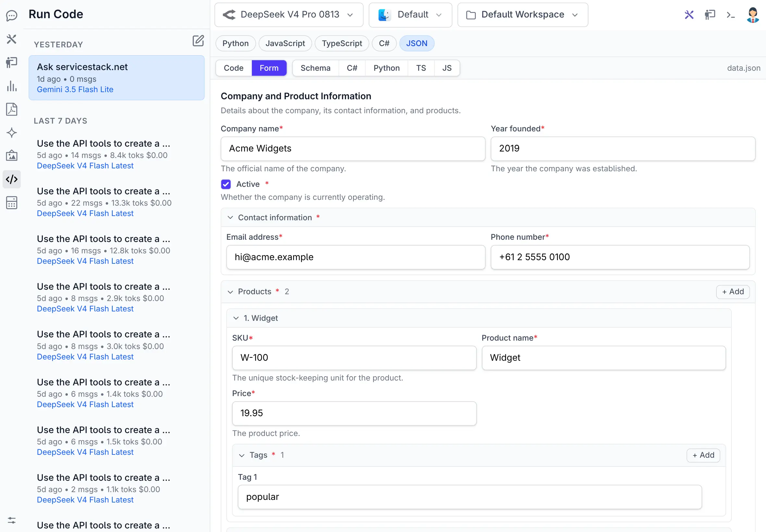This screenshot has width=766, height=532.
Task: Click the Phone number input field
Action: (620, 257)
